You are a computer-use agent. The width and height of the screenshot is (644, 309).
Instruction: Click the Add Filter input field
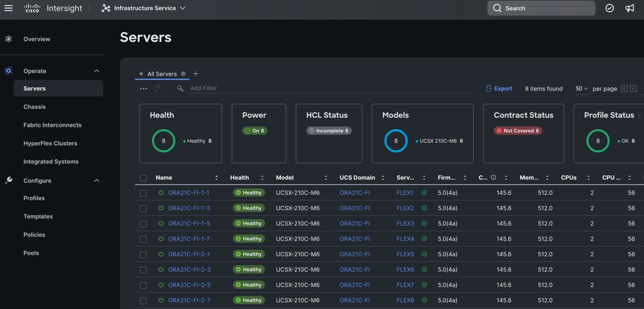(330, 88)
